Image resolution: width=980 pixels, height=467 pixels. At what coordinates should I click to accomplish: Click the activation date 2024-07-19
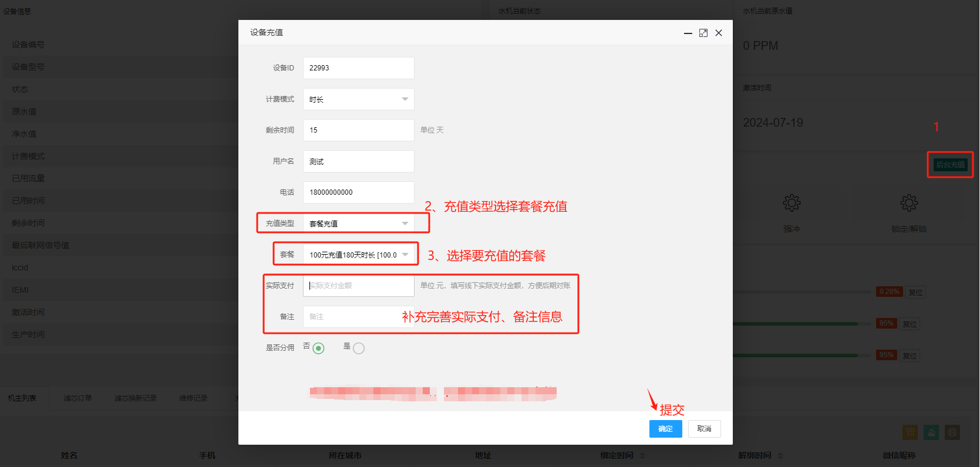(773, 123)
